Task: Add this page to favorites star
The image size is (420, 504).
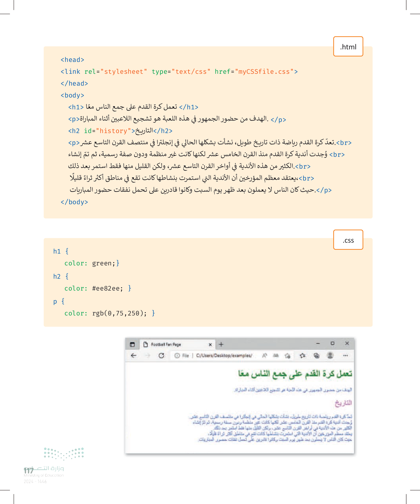Action: pyautogui.click(x=287, y=356)
